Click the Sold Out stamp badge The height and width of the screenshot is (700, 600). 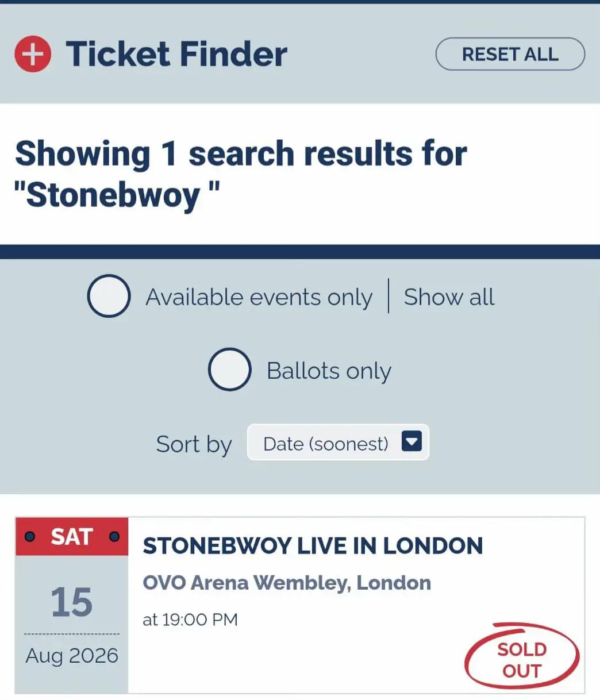[522, 656]
